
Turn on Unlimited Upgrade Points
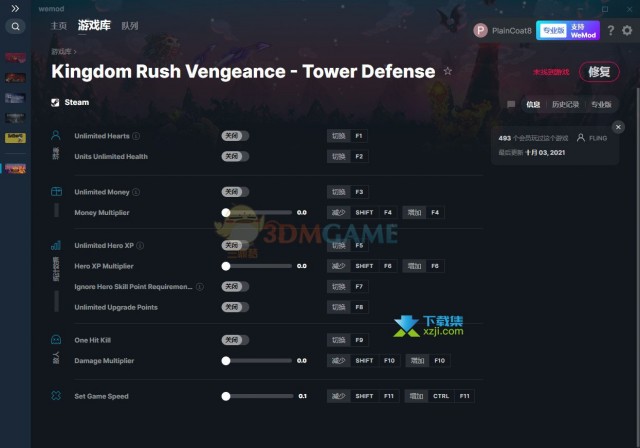(235, 307)
